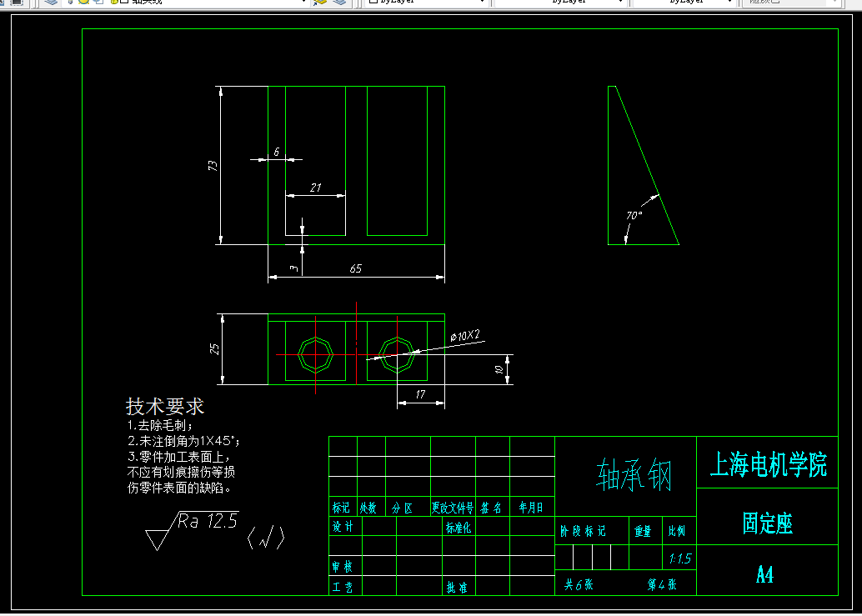Image resolution: width=862 pixels, height=616 pixels.
Task: Click the 批准 cell
Action: click(x=456, y=588)
